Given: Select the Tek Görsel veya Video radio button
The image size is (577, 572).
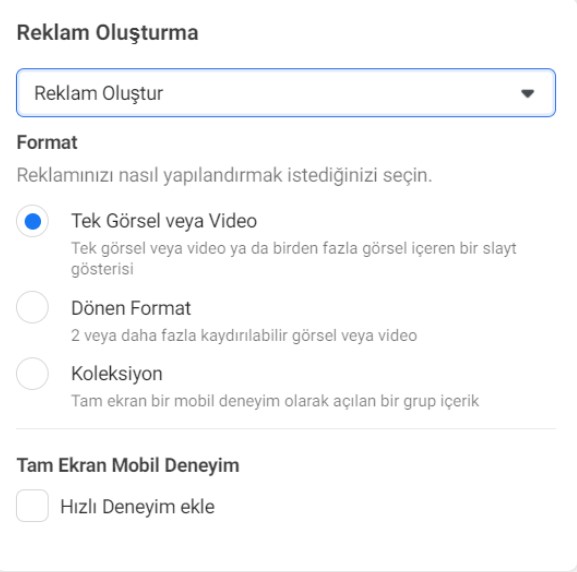Looking at the screenshot, I should point(32,221).
